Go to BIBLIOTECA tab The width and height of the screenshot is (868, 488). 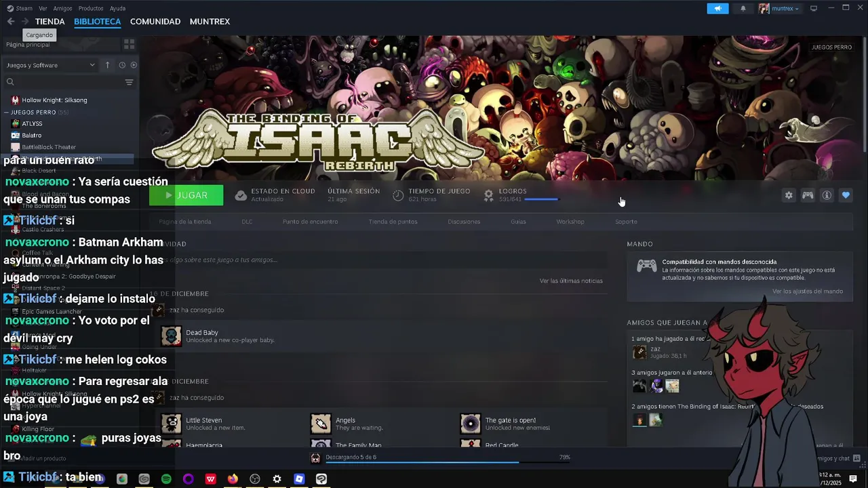98,22
